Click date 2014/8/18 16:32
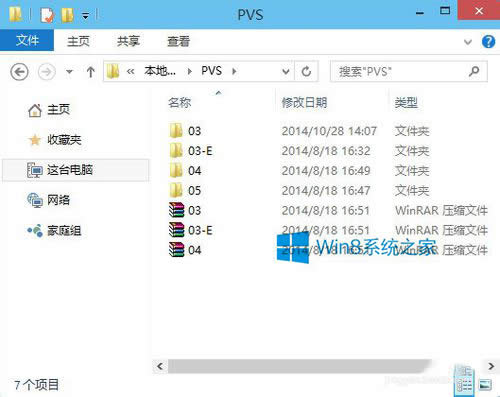This screenshot has height=397, width=500. click(326, 151)
